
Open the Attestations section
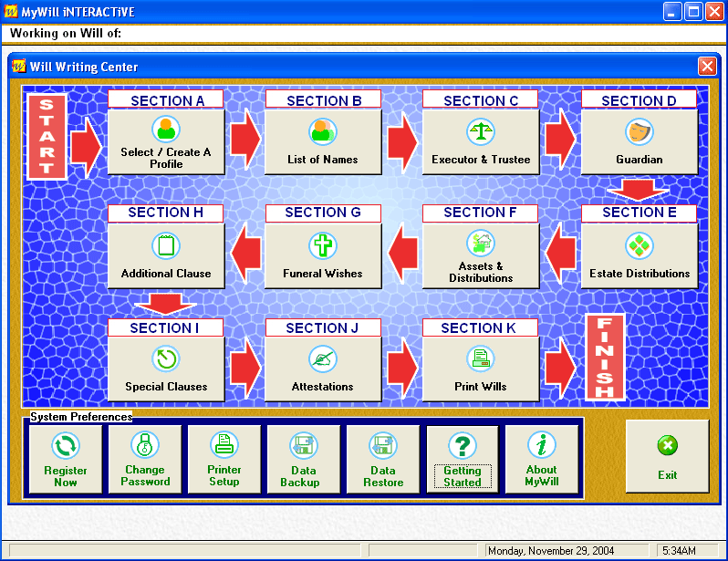(323, 369)
